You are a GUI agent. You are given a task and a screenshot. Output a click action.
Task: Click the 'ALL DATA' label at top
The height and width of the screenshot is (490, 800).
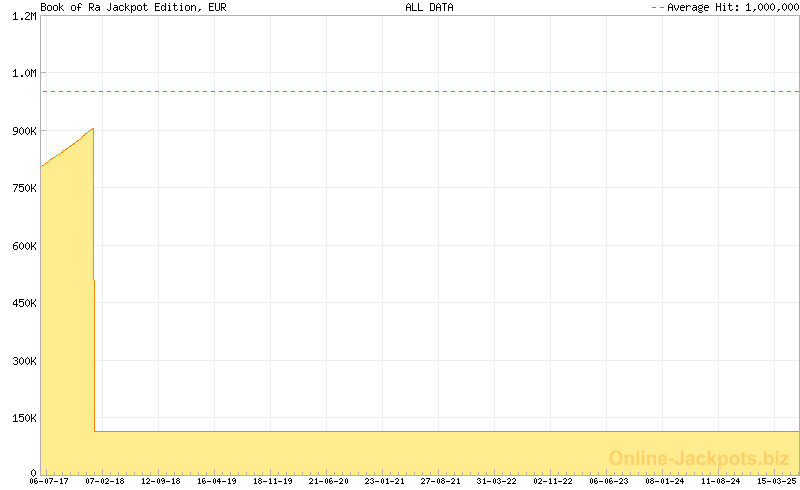point(429,7)
